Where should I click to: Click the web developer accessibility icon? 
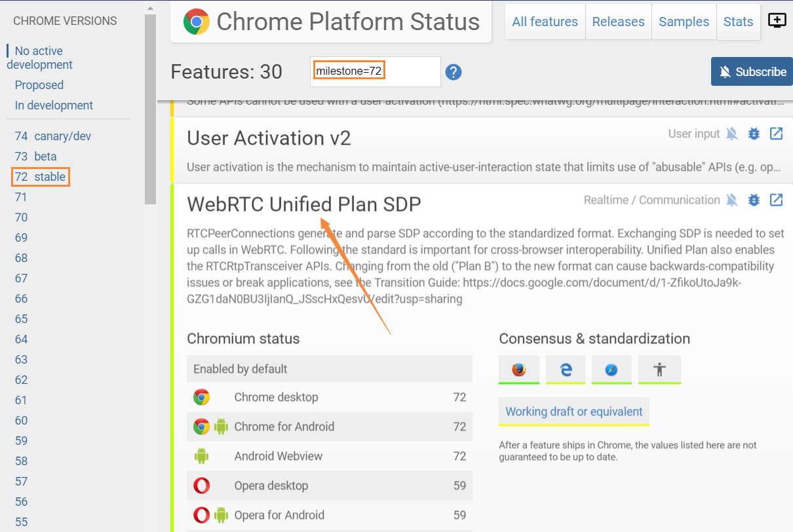(x=659, y=370)
